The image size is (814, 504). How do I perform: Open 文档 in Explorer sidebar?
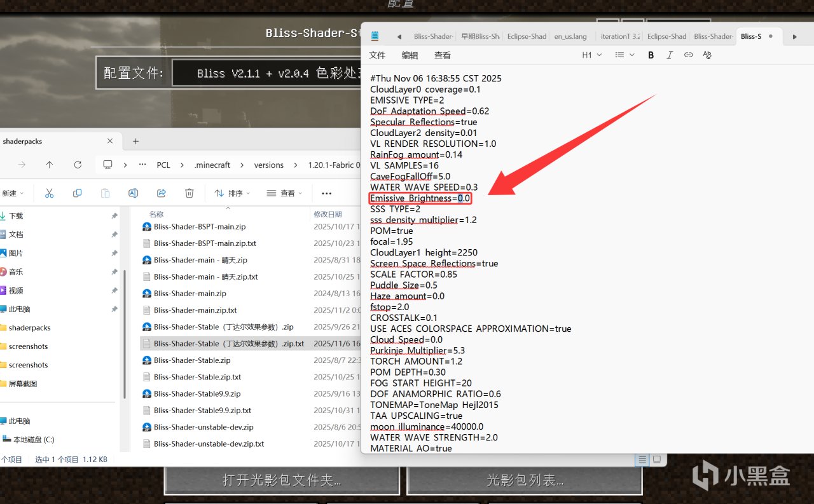coord(16,235)
